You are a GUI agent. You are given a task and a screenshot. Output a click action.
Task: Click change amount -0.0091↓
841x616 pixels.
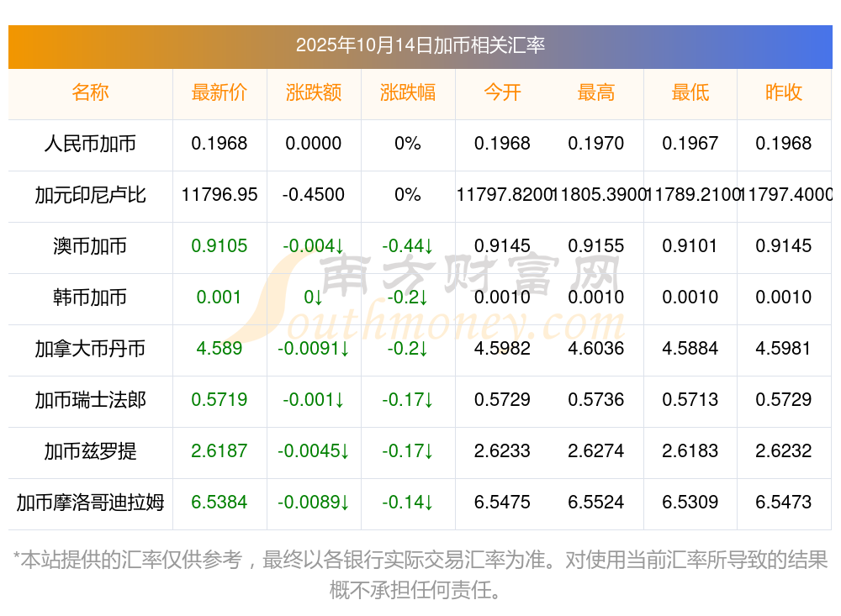(313, 349)
